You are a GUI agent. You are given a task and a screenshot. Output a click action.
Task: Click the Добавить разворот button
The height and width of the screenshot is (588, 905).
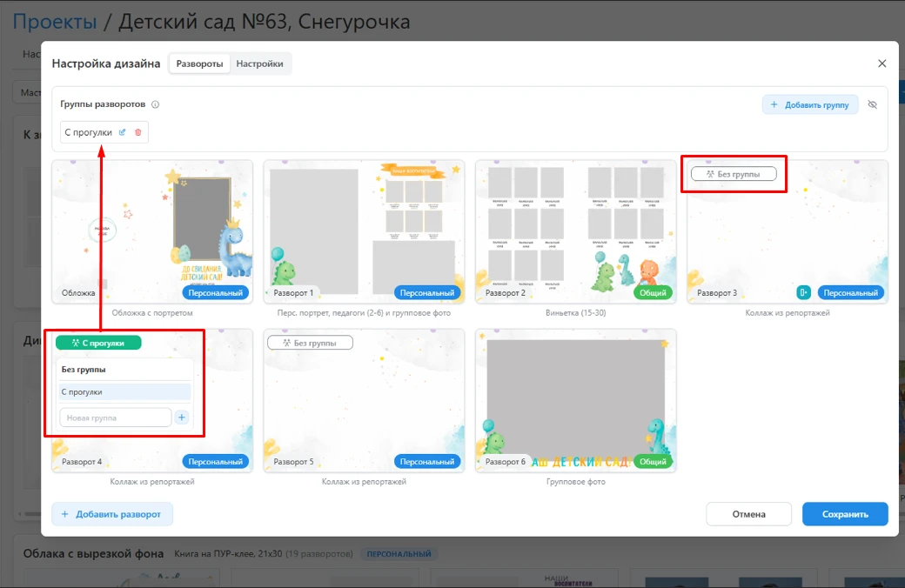coord(112,514)
